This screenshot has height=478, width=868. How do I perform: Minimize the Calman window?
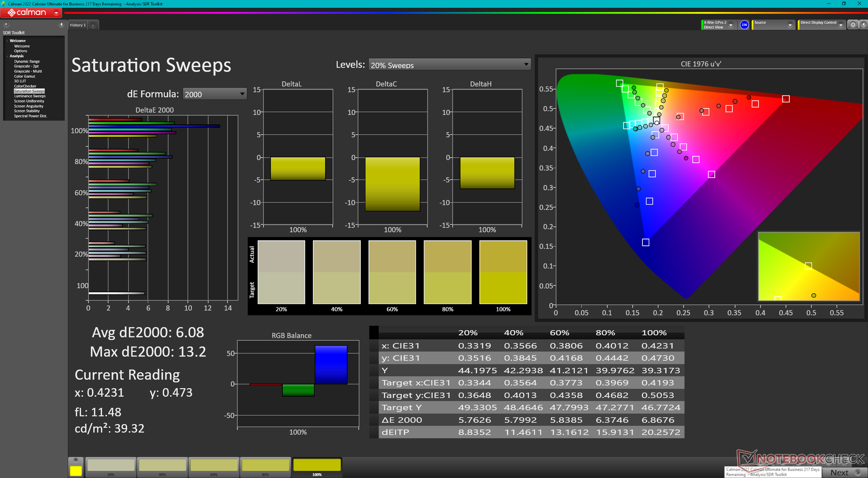tap(829, 4)
